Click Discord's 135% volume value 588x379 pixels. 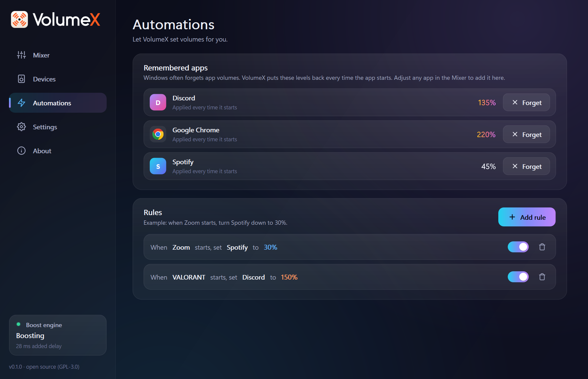point(487,103)
